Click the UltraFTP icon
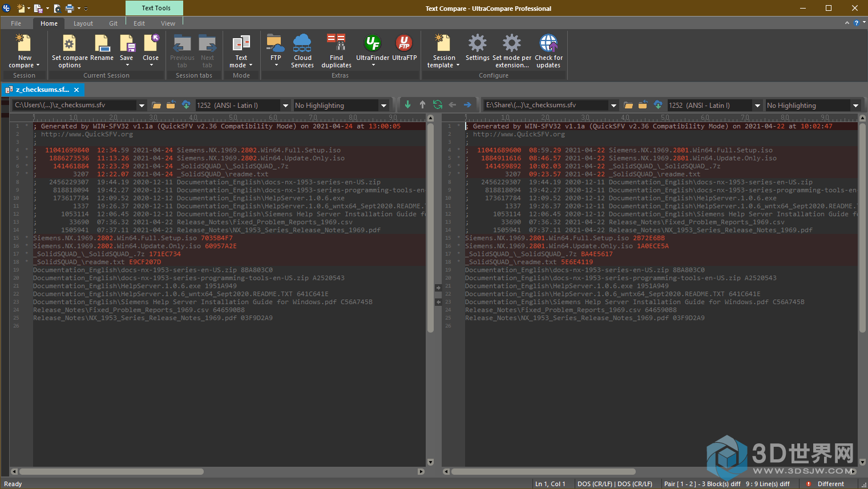Screen dimensions: 868x489 click(404, 43)
